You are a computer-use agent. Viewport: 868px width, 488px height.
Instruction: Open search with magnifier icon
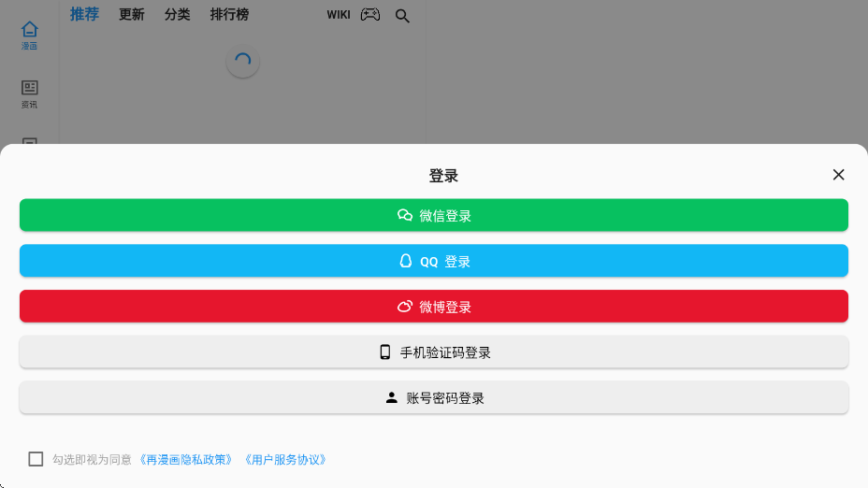pyautogui.click(x=402, y=16)
